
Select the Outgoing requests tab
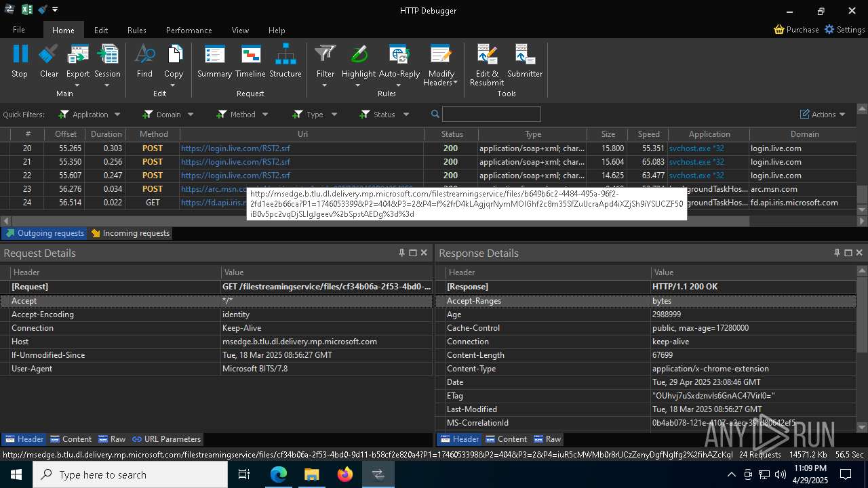pos(45,233)
